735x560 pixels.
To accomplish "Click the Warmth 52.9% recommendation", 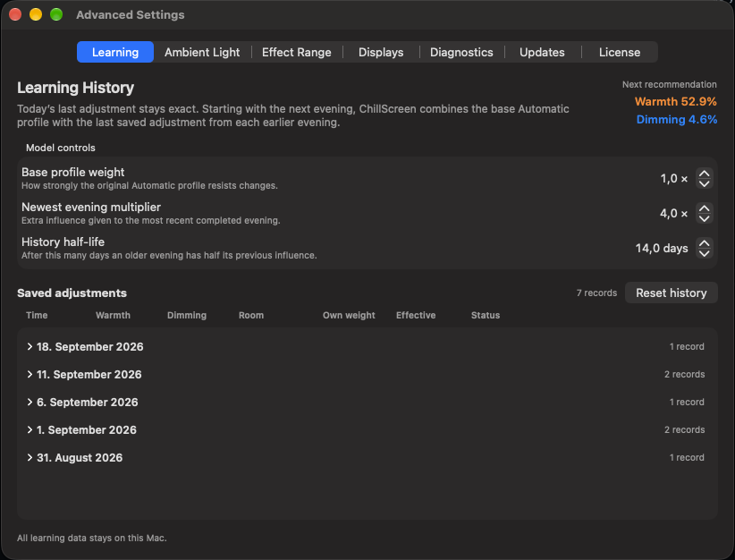I will [x=675, y=101].
